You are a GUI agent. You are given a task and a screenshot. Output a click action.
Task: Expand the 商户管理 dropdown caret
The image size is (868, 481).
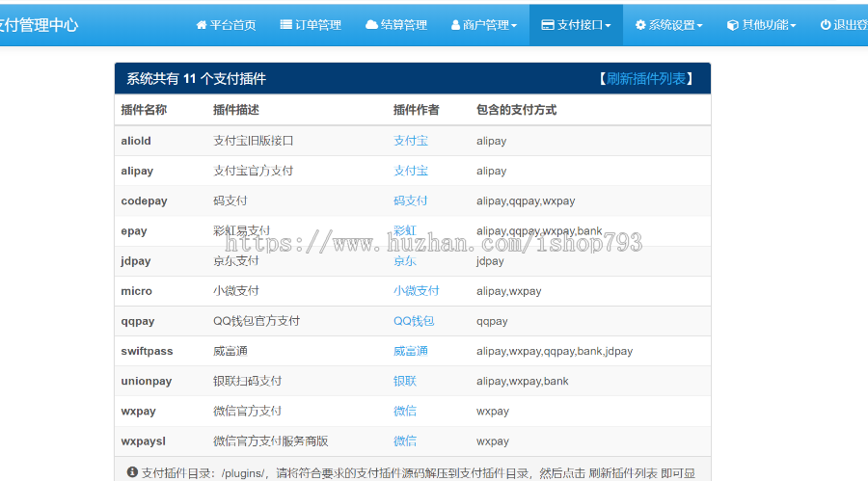514,26
